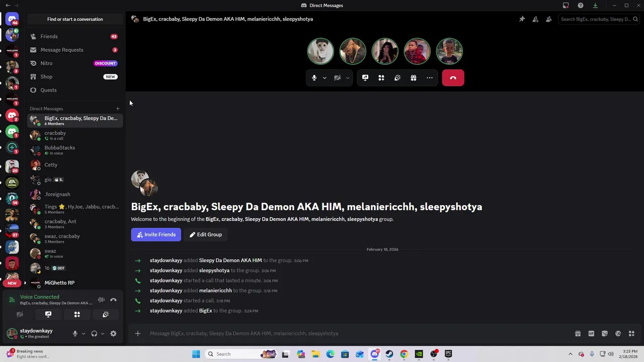Create a new DM with plus icon
Image resolution: width=644 pixels, height=362 pixels.
pos(118,109)
